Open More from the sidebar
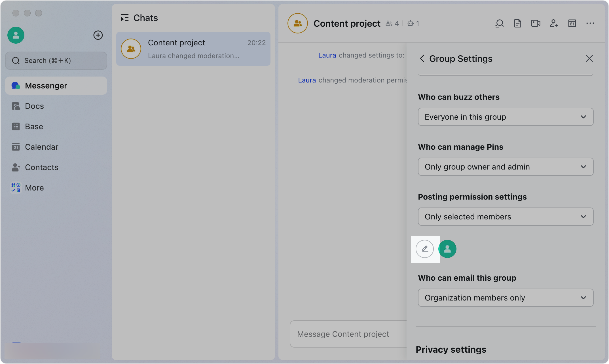This screenshot has height=364, width=609. 56,188
